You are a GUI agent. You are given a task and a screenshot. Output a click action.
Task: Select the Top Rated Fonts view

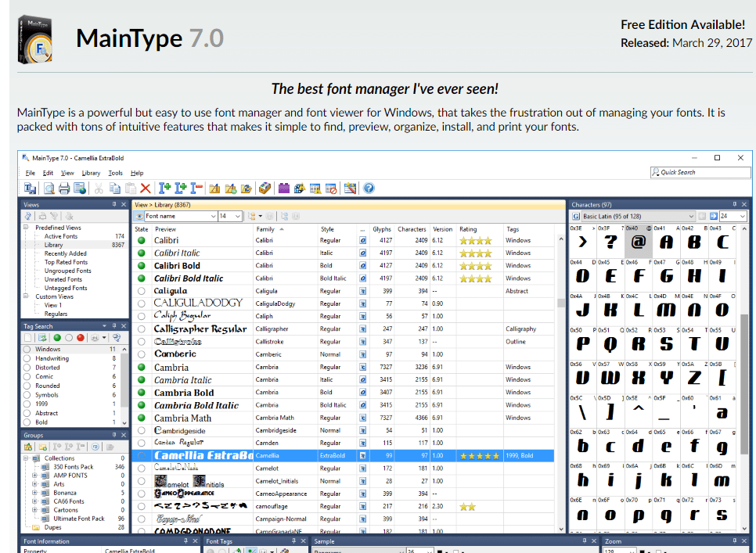point(66,262)
